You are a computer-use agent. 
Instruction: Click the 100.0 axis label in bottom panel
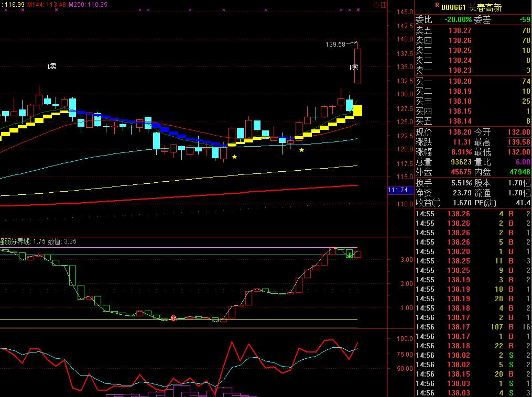(x=405, y=338)
